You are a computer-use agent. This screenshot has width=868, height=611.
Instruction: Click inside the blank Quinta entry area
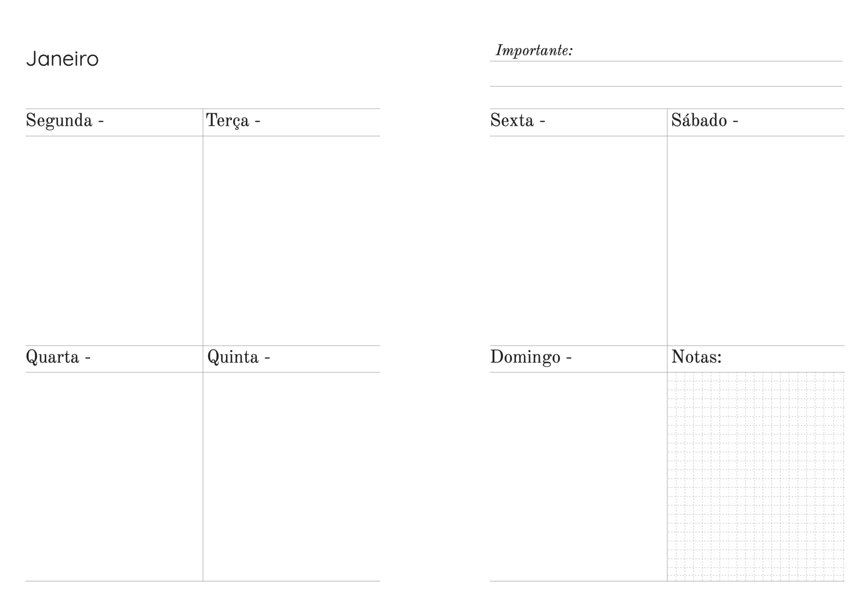pos(292,476)
